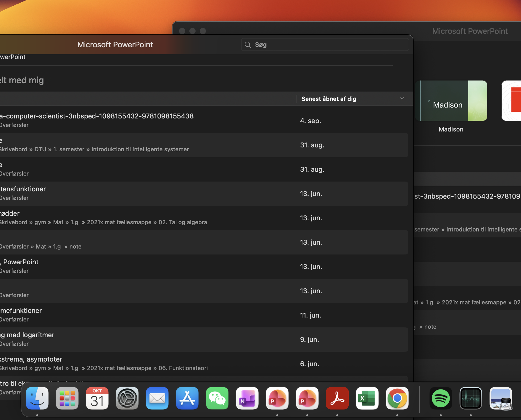Image resolution: width=521 pixels, height=420 pixels.
Task: Open Activity Monitor in the Dock
Action: pos(471,398)
